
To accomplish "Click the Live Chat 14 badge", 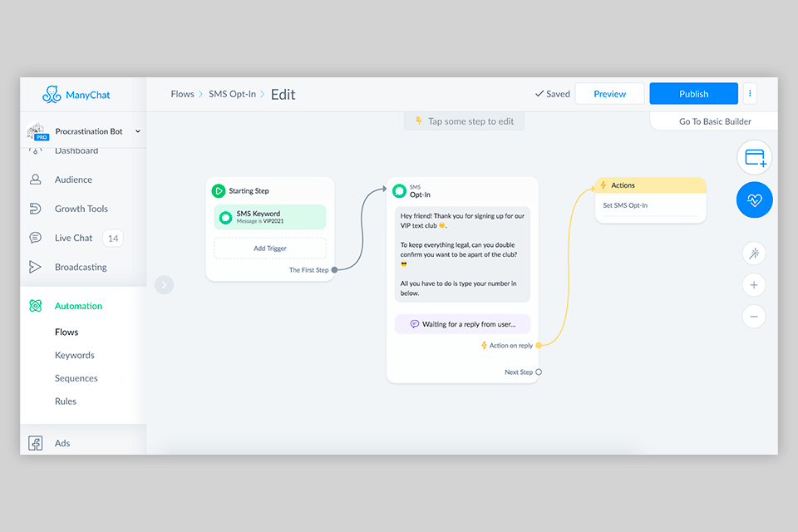I will [113, 239].
